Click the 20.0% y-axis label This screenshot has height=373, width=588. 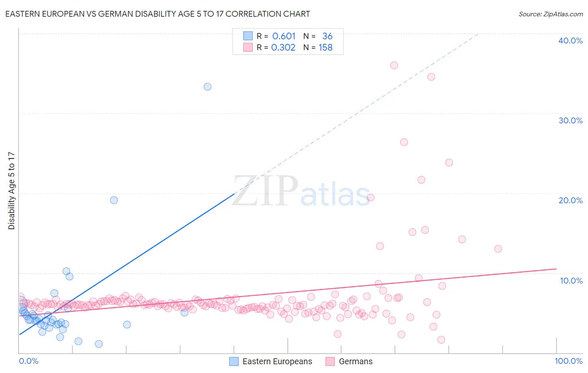(x=570, y=200)
